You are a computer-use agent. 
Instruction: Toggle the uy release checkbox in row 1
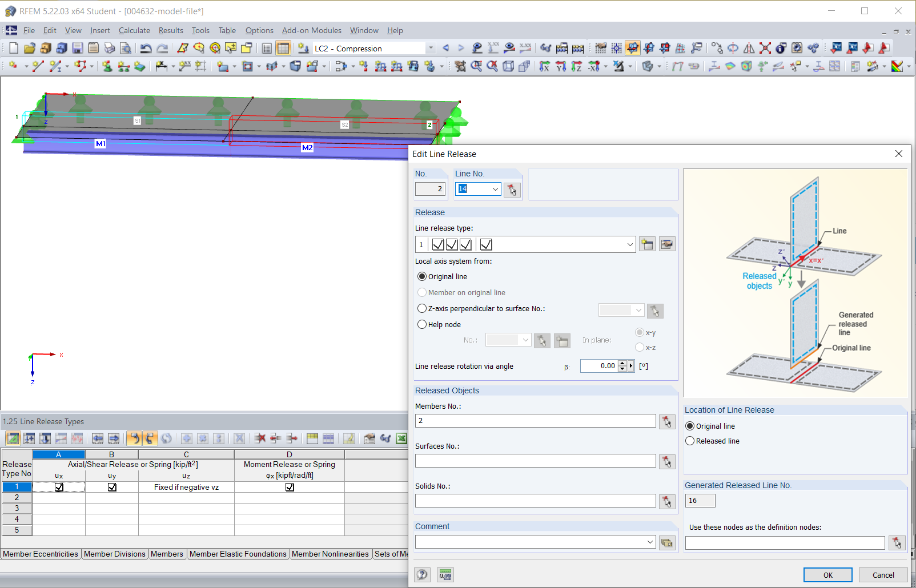coord(112,487)
